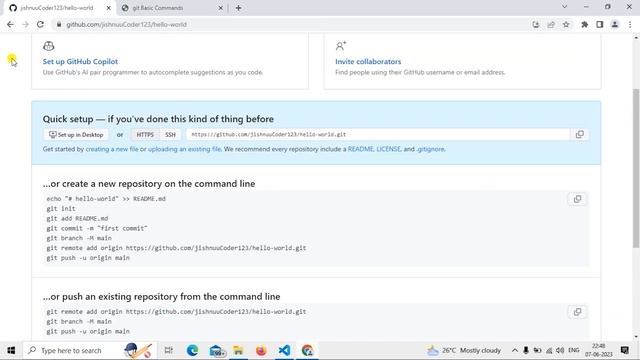Select the HTTPS protocol option
The width and height of the screenshot is (640, 360).
click(x=145, y=134)
